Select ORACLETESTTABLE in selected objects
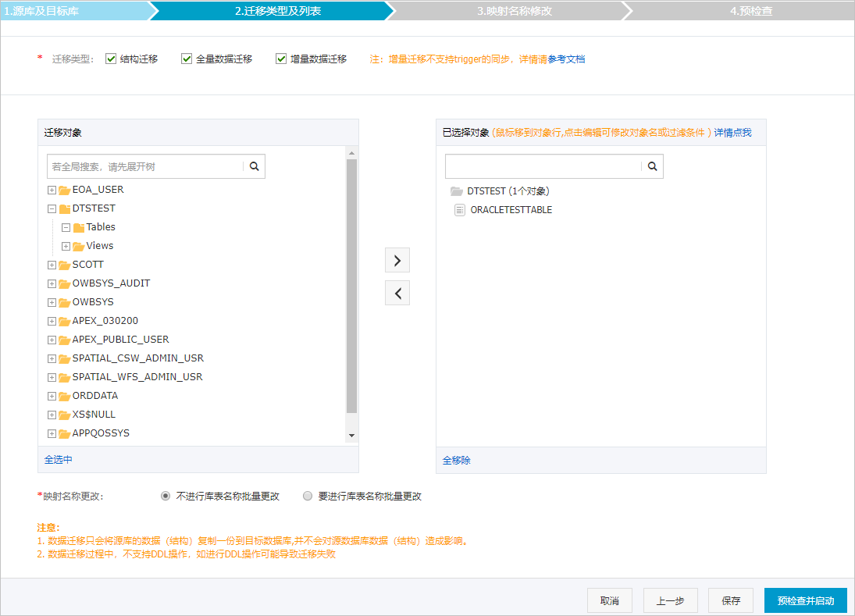Screen dimensions: 855x616 pos(511,210)
